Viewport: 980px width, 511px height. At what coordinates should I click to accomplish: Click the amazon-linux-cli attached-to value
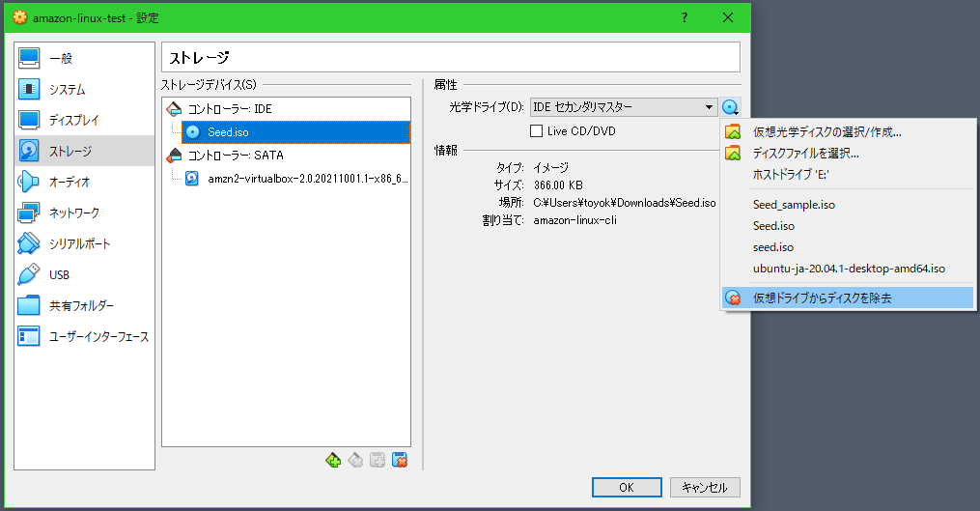pos(575,220)
